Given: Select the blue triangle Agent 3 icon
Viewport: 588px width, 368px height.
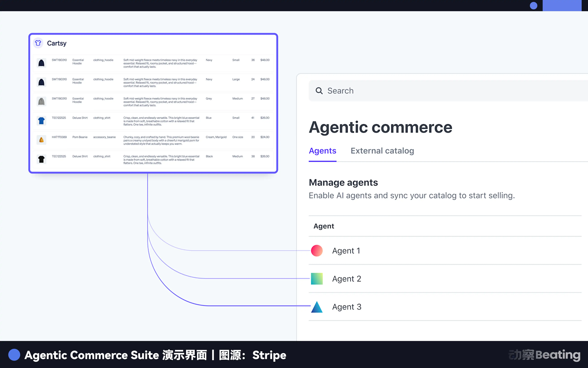Looking at the screenshot, I should point(317,307).
